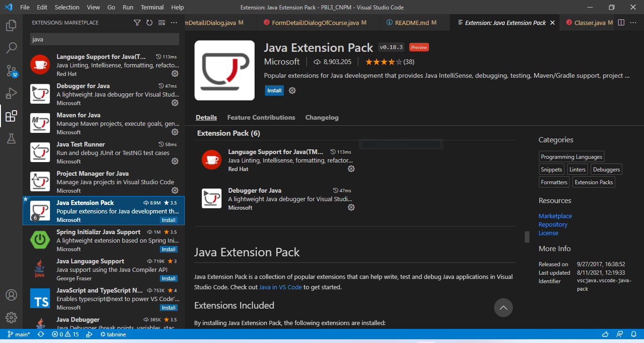Click the extension details vertical scrollbar thumb
Screen dimensions: 644x343
[527, 237]
